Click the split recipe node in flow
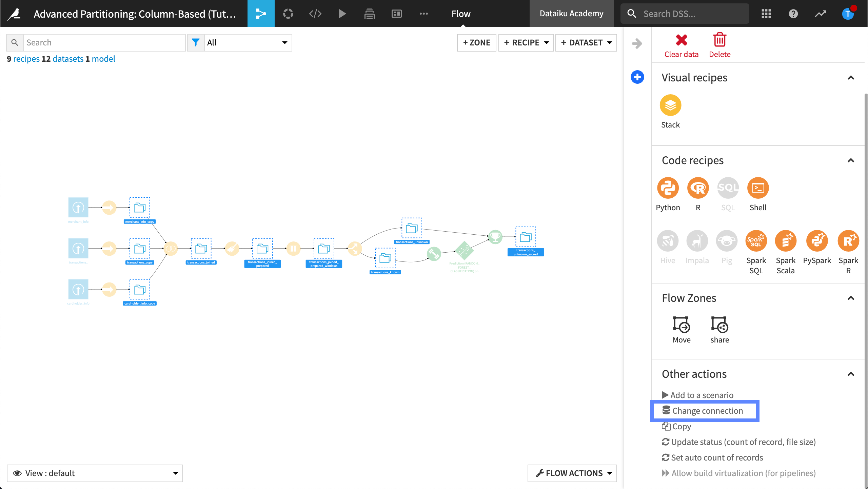The width and height of the screenshot is (868, 489). [355, 249]
